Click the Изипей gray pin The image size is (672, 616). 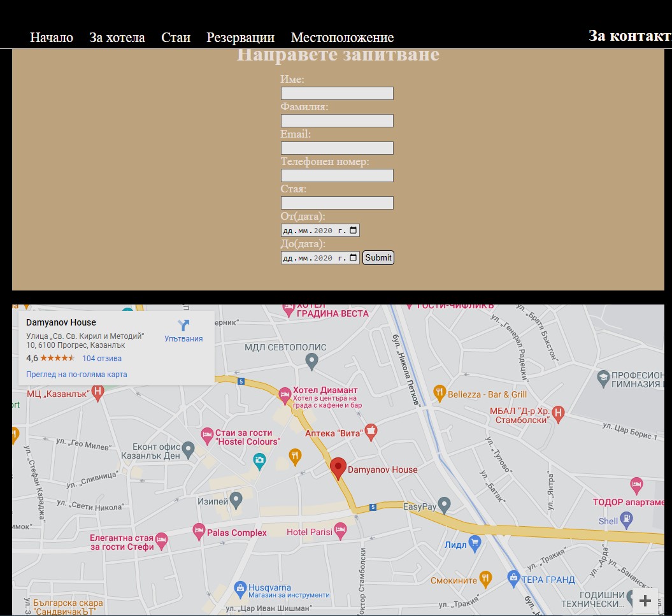(236, 499)
